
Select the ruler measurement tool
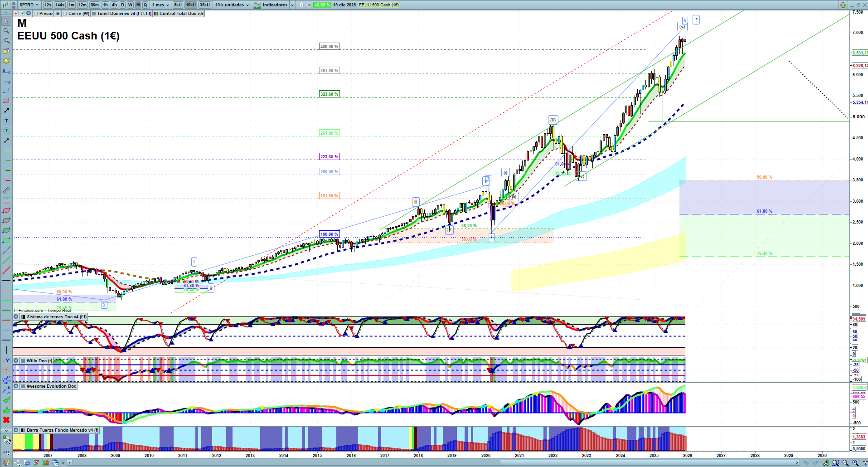click(6, 190)
